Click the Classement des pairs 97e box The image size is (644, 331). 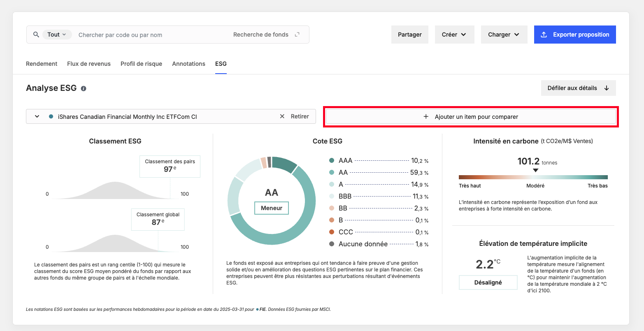click(170, 166)
